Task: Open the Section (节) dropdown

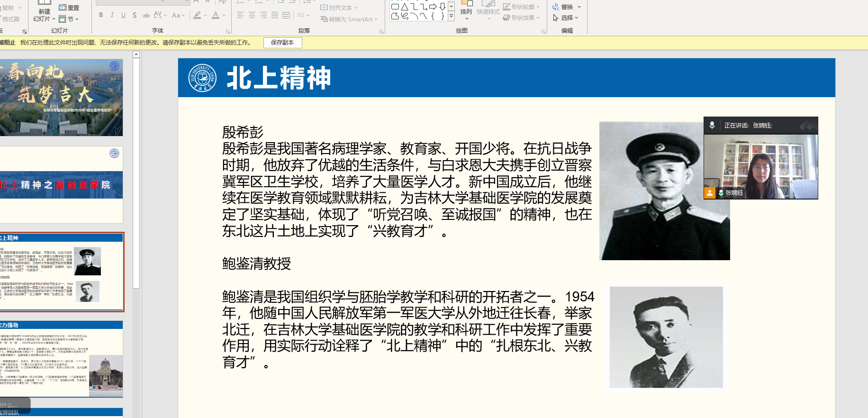Action: point(69,19)
